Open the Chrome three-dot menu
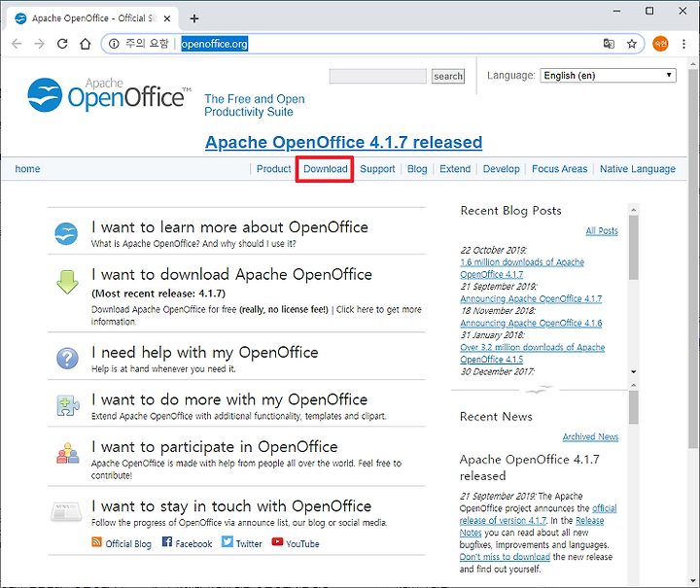 coord(683,44)
